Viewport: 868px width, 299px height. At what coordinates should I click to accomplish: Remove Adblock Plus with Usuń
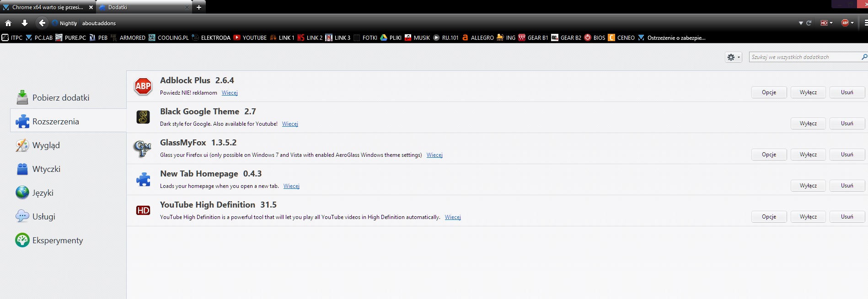[x=847, y=92]
